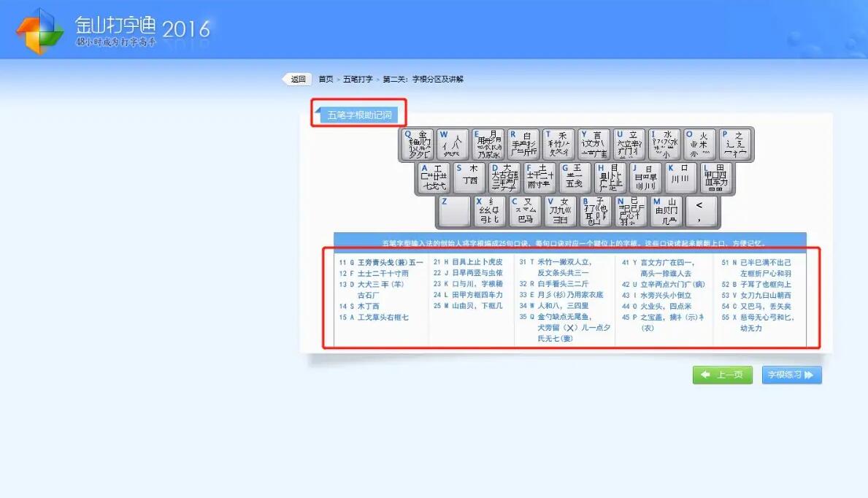This screenshot has width=868, height=498.
Task: Select the S key on the keyboard diagram
Action: (x=469, y=178)
